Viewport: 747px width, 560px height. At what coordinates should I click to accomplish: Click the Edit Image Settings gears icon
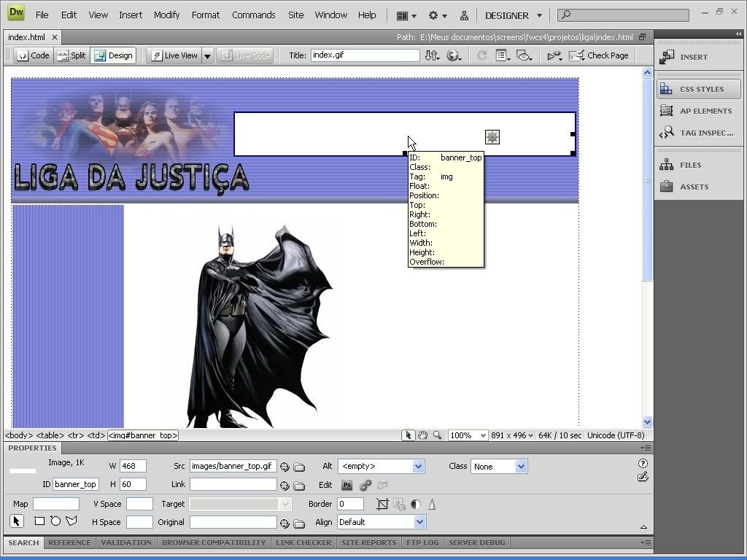click(365, 485)
